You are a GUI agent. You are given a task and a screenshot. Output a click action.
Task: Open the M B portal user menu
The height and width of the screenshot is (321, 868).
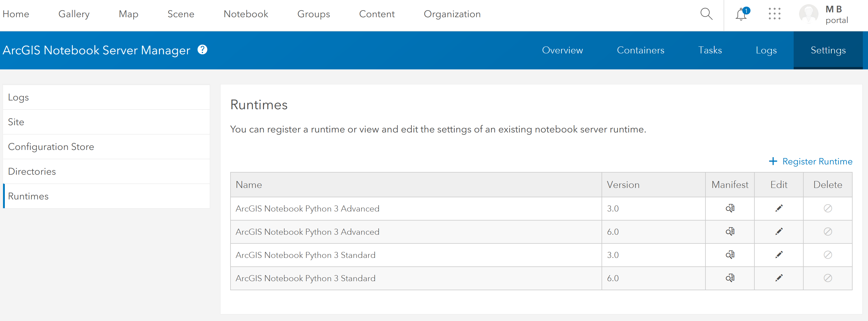(x=824, y=14)
